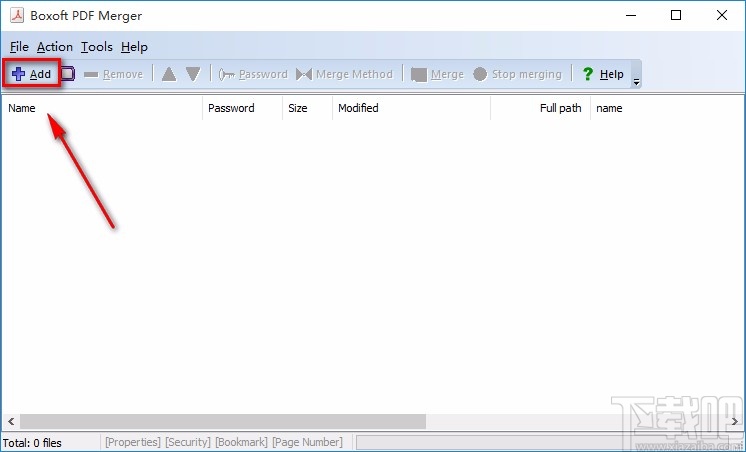
Task: Maximize the Boxoft PDF Merger window
Action: [x=676, y=15]
